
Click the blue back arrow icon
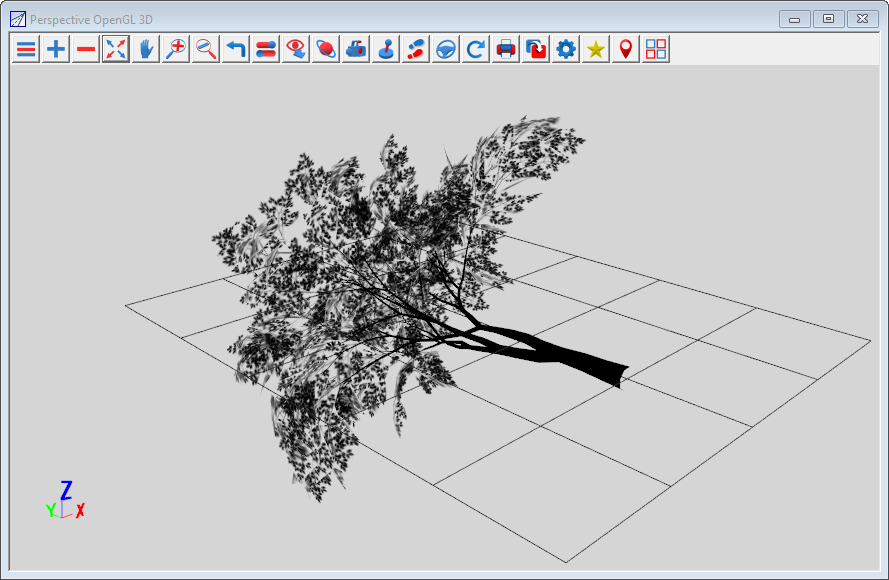[236, 49]
